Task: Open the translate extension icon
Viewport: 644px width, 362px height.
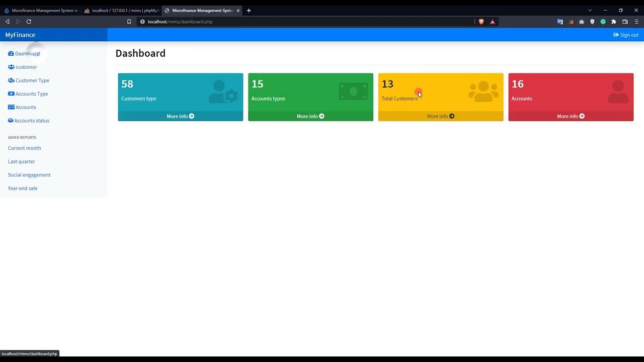Action: point(560,22)
